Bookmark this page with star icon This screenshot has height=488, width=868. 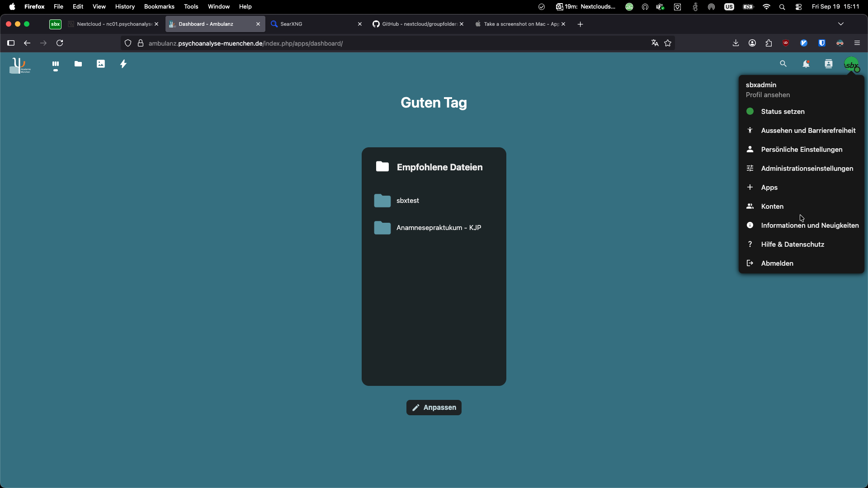(x=668, y=43)
